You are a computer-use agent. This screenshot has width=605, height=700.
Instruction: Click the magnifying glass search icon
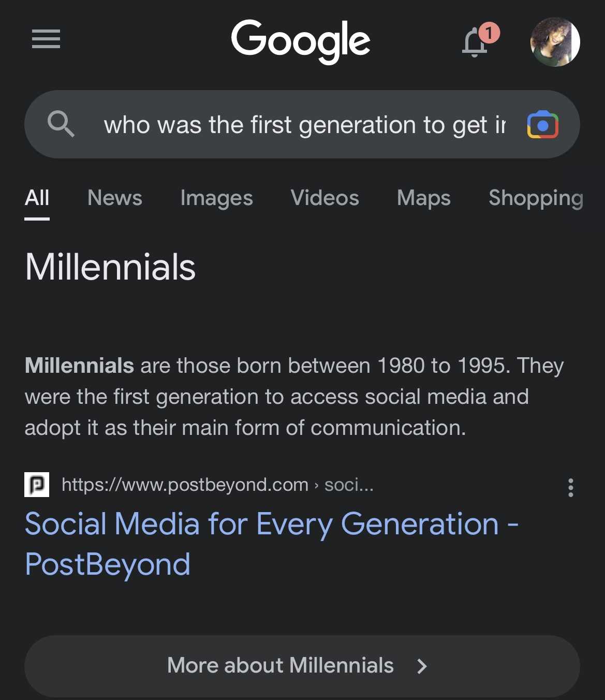[61, 124]
